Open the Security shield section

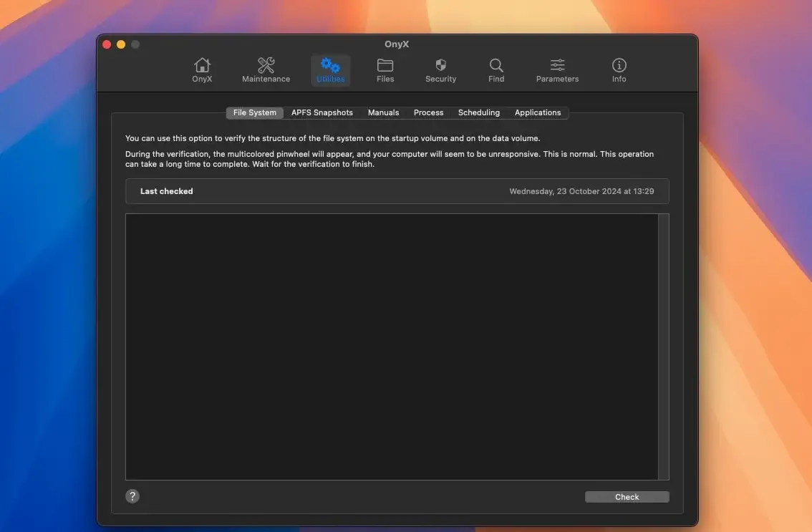(x=440, y=70)
